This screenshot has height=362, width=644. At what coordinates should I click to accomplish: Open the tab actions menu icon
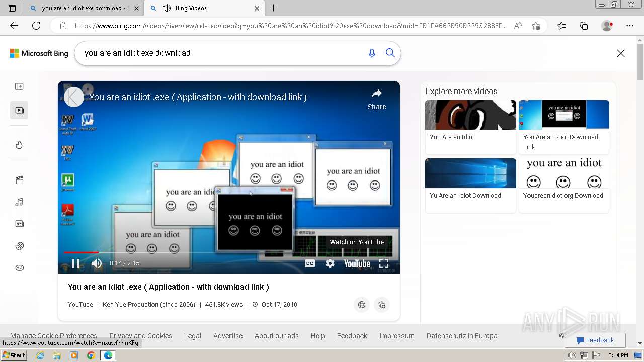[x=12, y=8]
